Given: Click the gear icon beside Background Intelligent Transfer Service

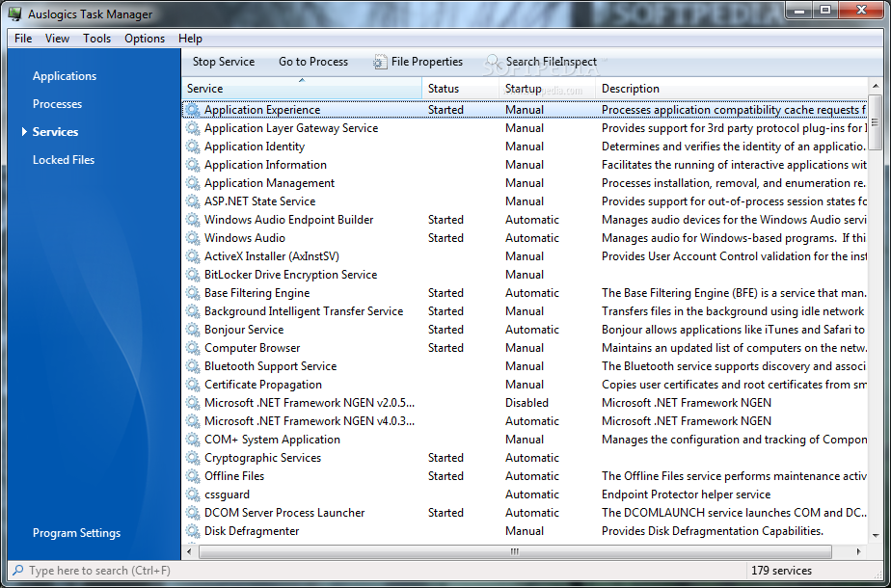Looking at the screenshot, I should coord(193,311).
